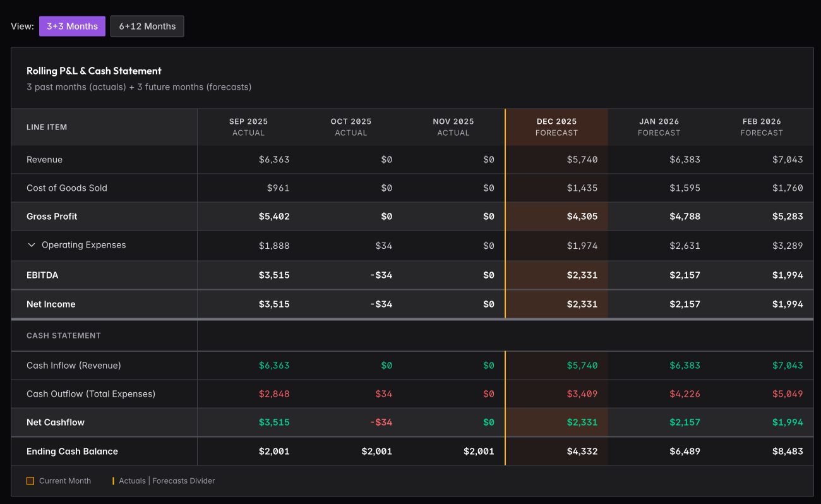821x504 pixels.
Task: Click the SEP 2025 Actual column header
Action: [x=248, y=127]
